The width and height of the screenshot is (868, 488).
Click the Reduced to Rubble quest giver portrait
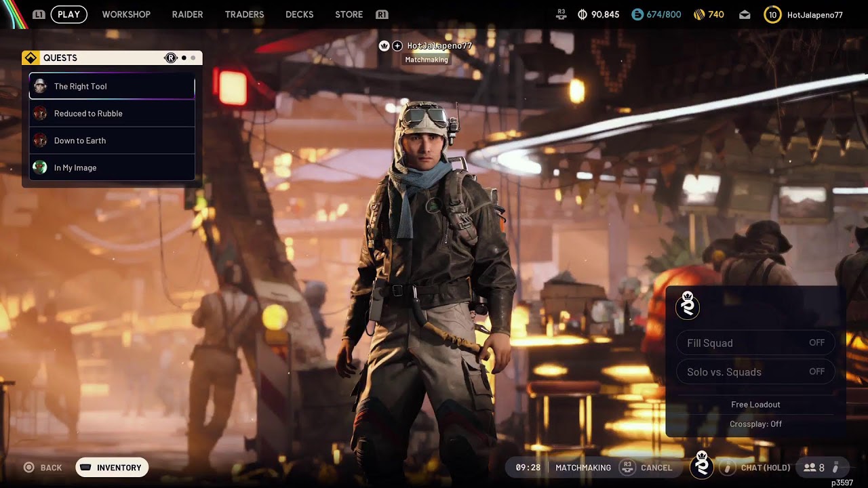40,113
